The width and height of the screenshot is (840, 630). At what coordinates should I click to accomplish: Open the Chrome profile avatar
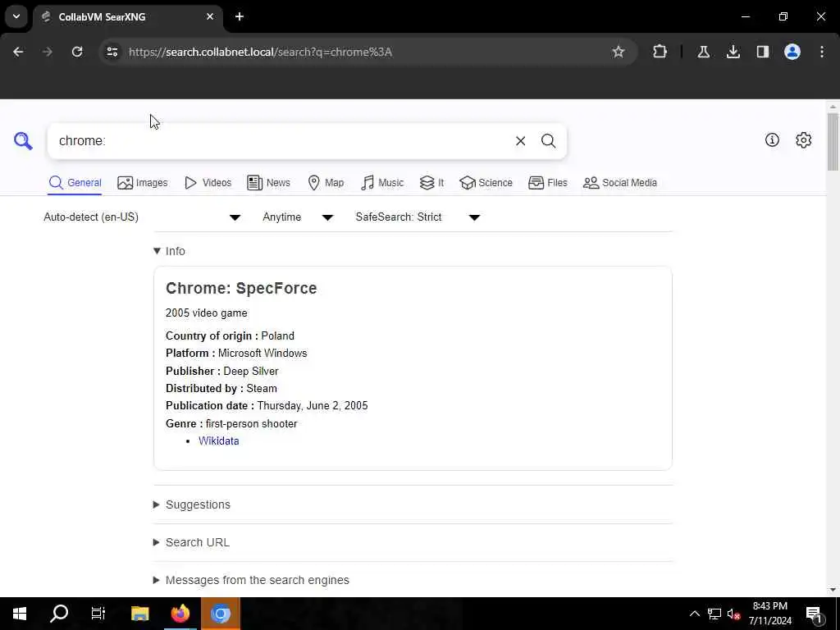click(x=792, y=52)
